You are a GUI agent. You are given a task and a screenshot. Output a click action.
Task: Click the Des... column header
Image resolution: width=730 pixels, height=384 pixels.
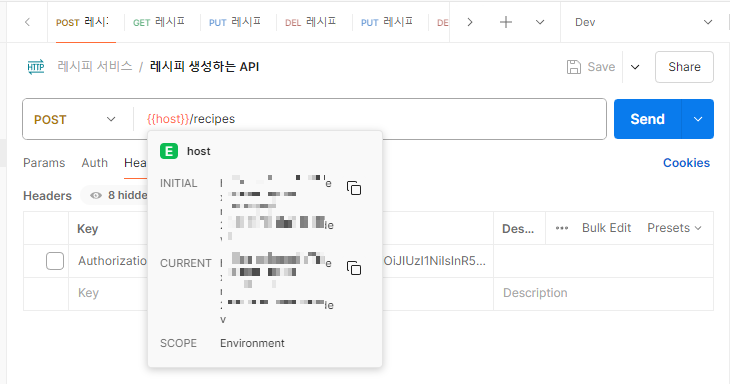click(518, 229)
